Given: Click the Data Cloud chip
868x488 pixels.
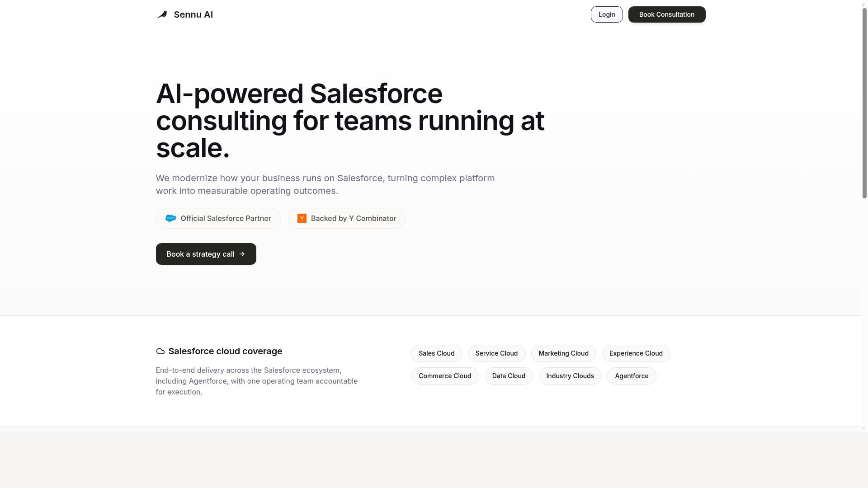Looking at the screenshot, I should tap(509, 376).
